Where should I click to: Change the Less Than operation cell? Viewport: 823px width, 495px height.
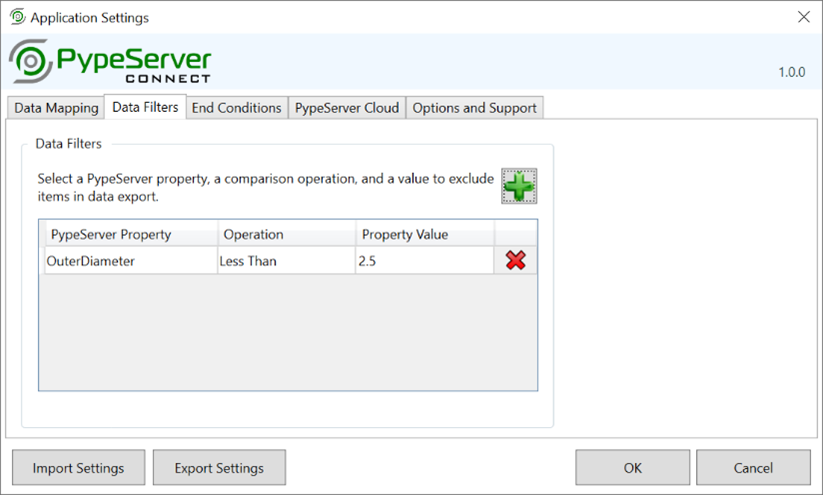286,261
